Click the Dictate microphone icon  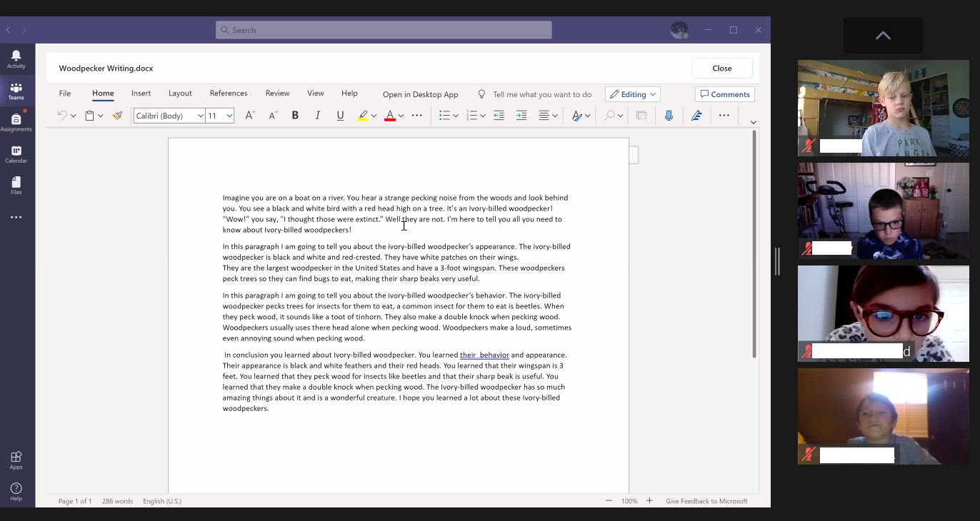coord(669,116)
